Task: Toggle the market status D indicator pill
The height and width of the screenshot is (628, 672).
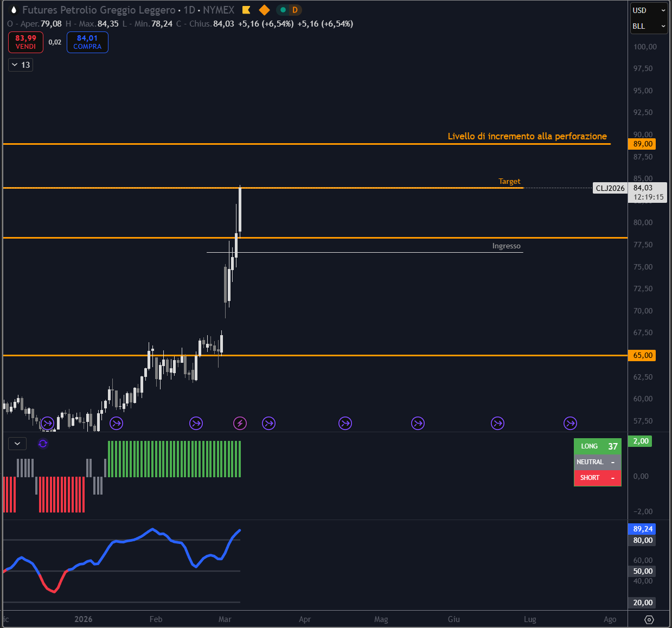Action: (289, 10)
